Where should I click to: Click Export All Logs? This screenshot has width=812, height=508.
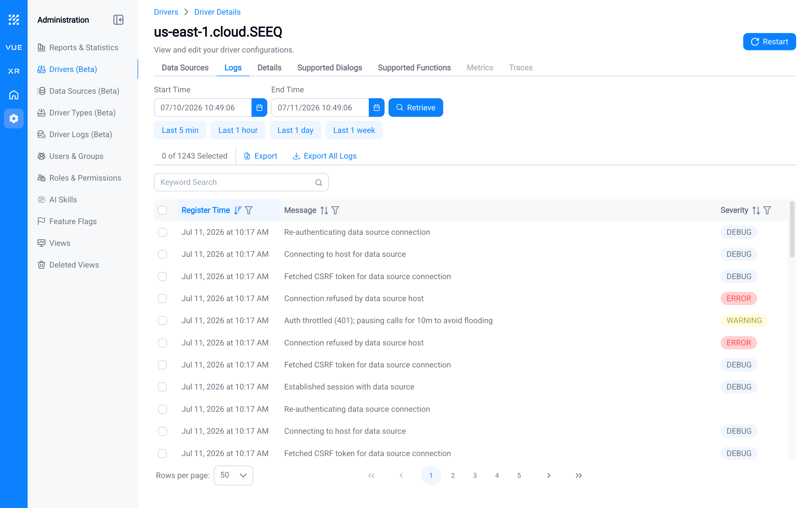pos(325,156)
